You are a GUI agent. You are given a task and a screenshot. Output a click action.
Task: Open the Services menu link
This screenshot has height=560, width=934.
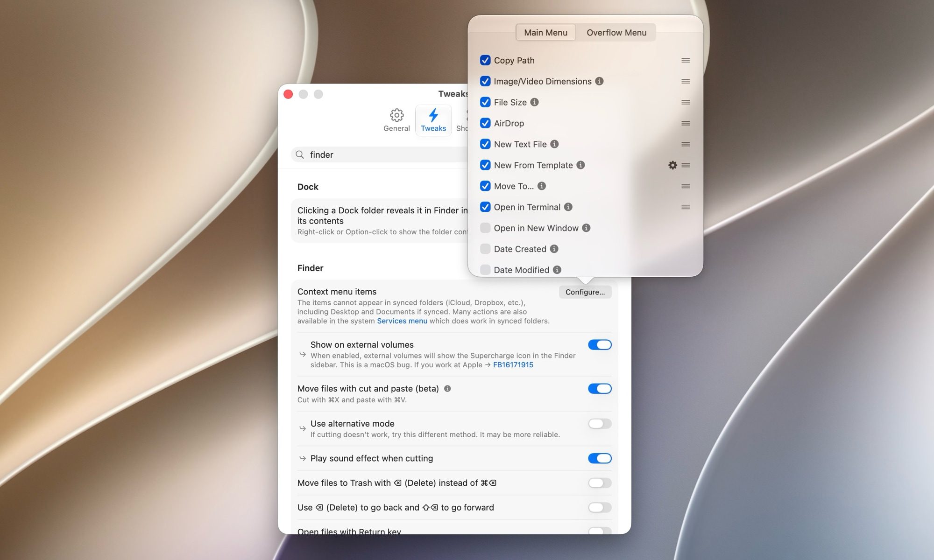point(402,321)
